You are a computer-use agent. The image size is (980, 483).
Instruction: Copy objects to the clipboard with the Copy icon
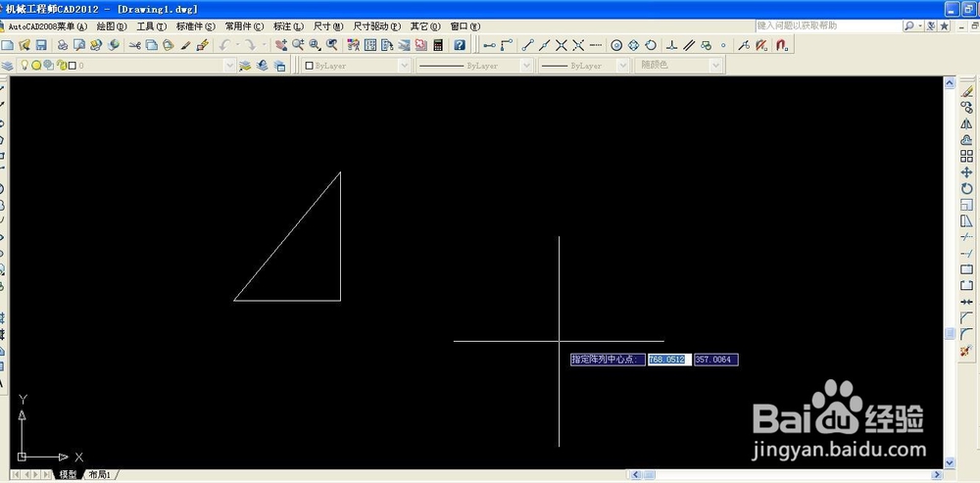click(x=152, y=45)
